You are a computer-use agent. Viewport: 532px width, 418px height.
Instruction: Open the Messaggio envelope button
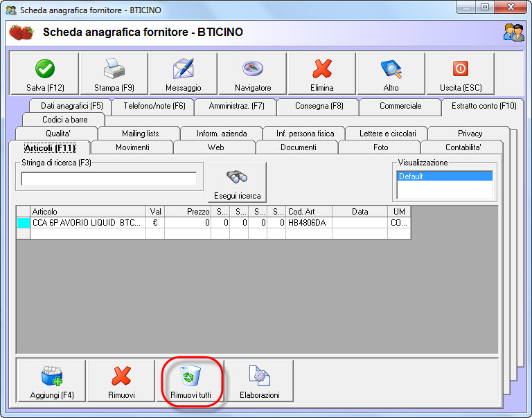184,73
